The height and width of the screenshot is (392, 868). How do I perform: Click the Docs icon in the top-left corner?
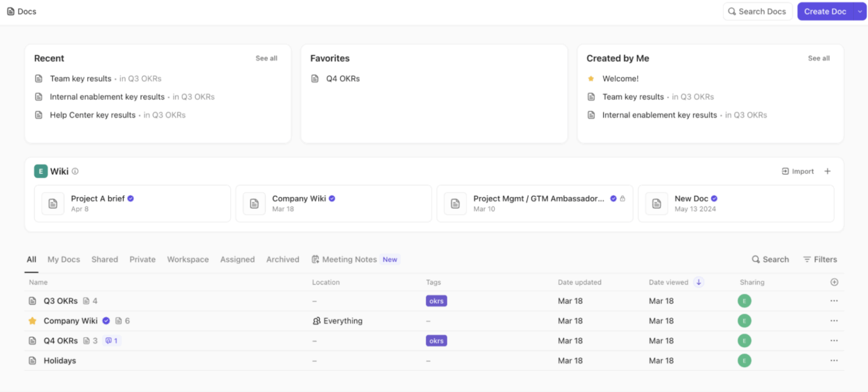tap(11, 11)
